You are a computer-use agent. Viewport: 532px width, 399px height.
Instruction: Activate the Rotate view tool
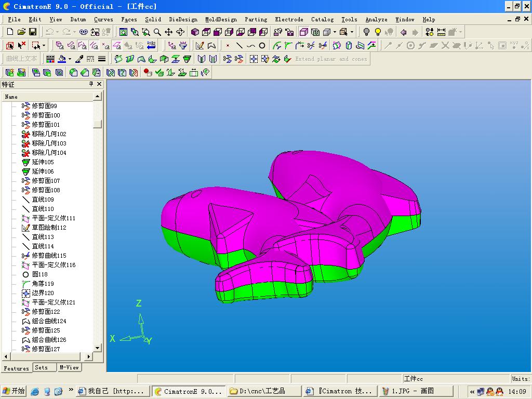pos(180,32)
